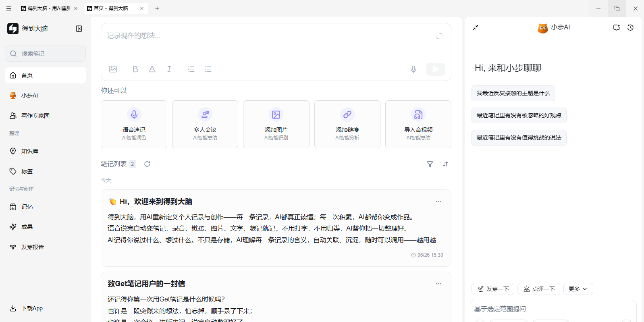Toggle italic formatting
644x322 pixels.
(x=169, y=69)
